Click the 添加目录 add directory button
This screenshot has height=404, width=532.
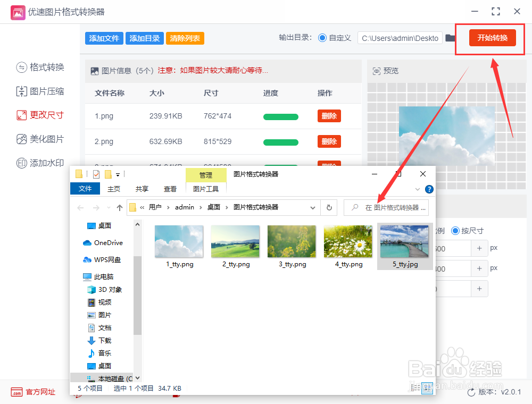tap(145, 38)
